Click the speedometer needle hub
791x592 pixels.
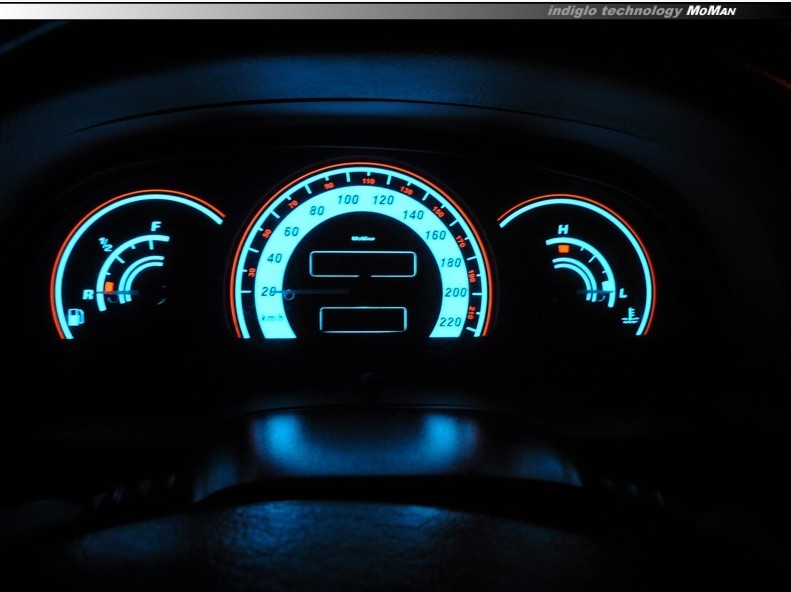pyautogui.click(x=289, y=293)
